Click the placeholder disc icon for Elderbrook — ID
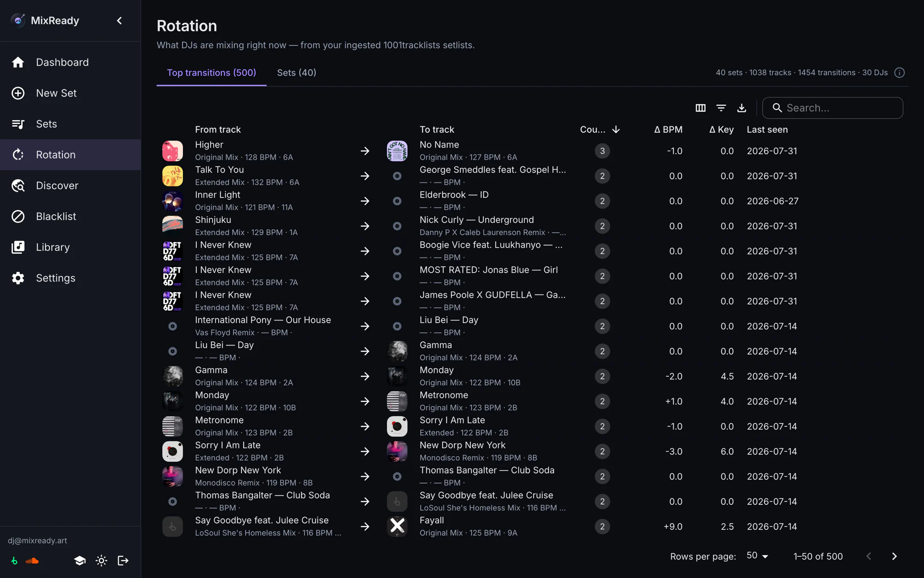This screenshot has height=578, width=924. (x=397, y=201)
